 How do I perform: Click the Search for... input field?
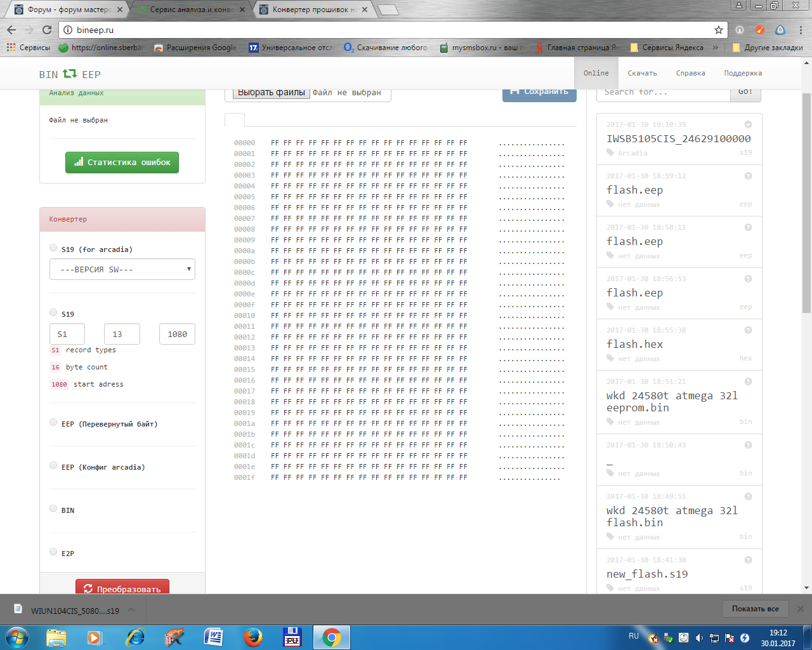[x=663, y=93]
